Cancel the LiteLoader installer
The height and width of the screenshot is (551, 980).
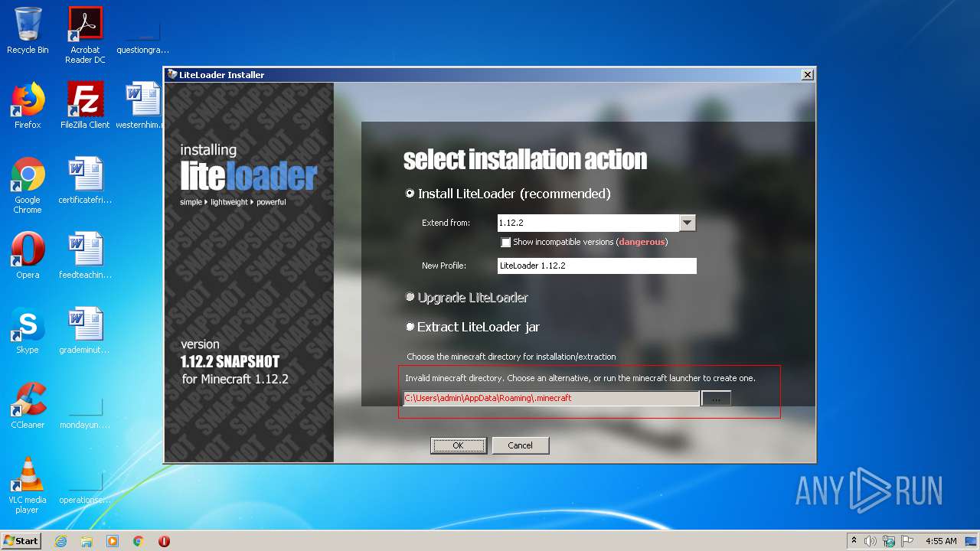coord(520,445)
